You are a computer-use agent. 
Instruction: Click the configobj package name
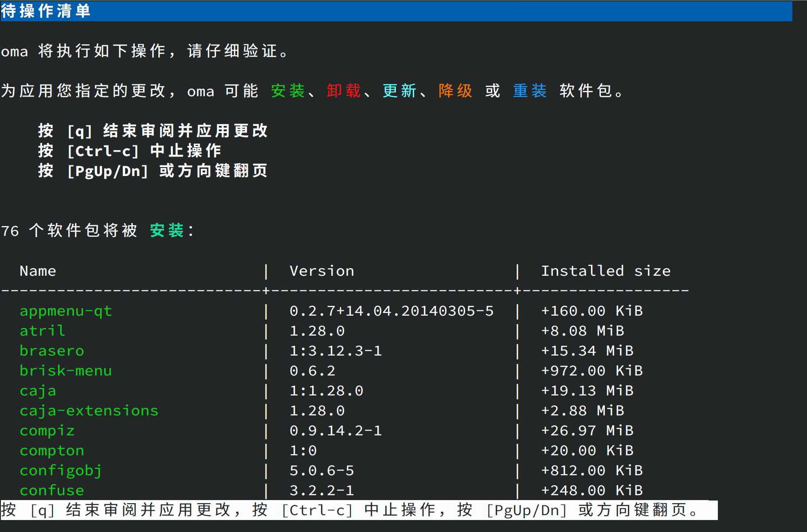[x=61, y=470]
